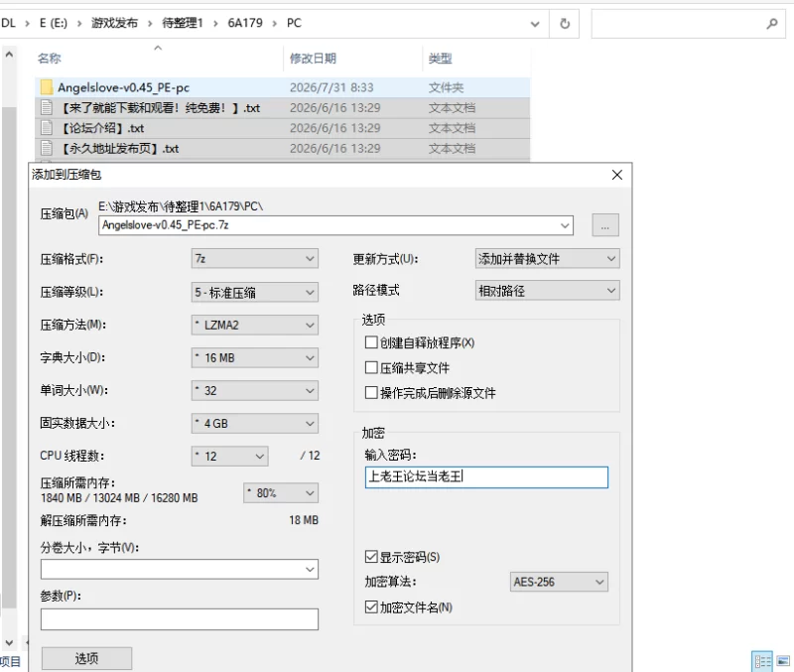
Task: Open the 80% memory limit dropdown
Action: point(281,492)
